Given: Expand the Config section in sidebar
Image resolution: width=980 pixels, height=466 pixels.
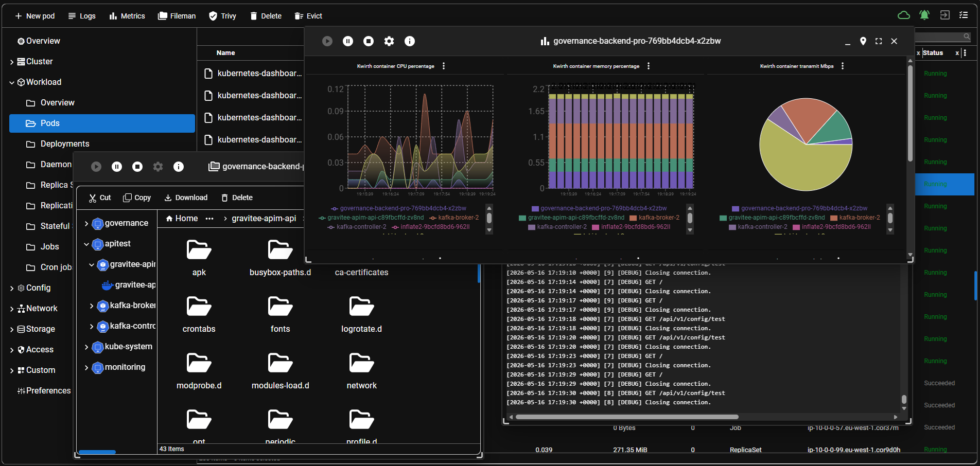Looking at the screenshot, I should [x=12, y=288].
